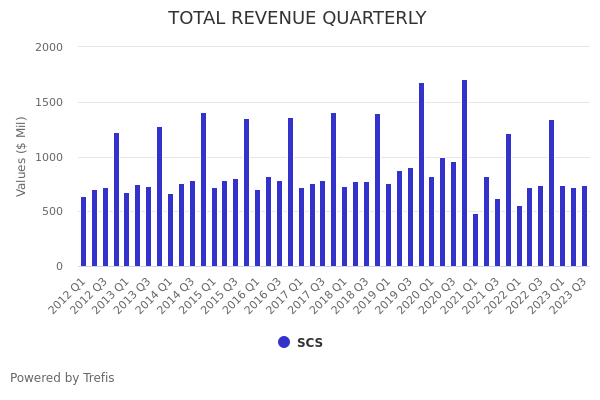This screenshot has height=400, width=600.
Task: Click the Total Revenue Quarterly chart title
Action: point(297,19)
